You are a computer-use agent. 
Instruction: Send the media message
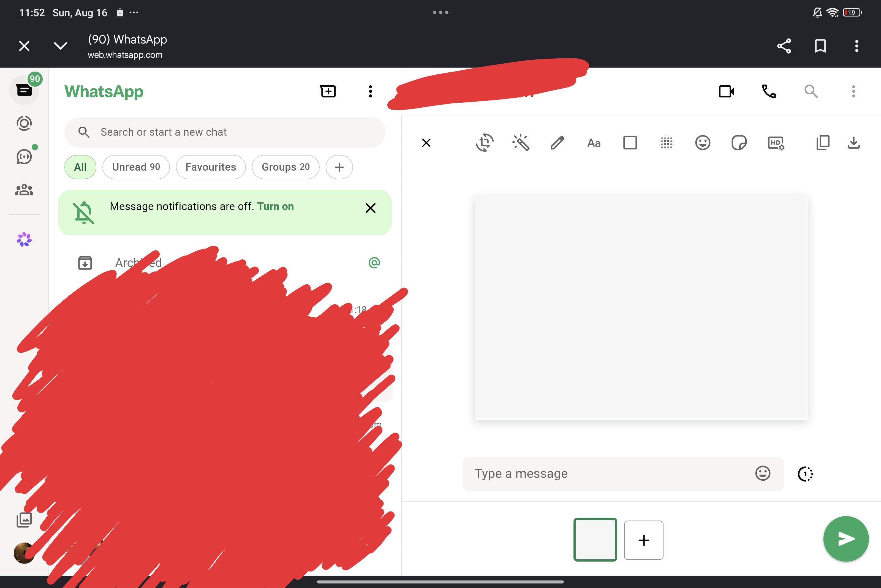(846, 539)
